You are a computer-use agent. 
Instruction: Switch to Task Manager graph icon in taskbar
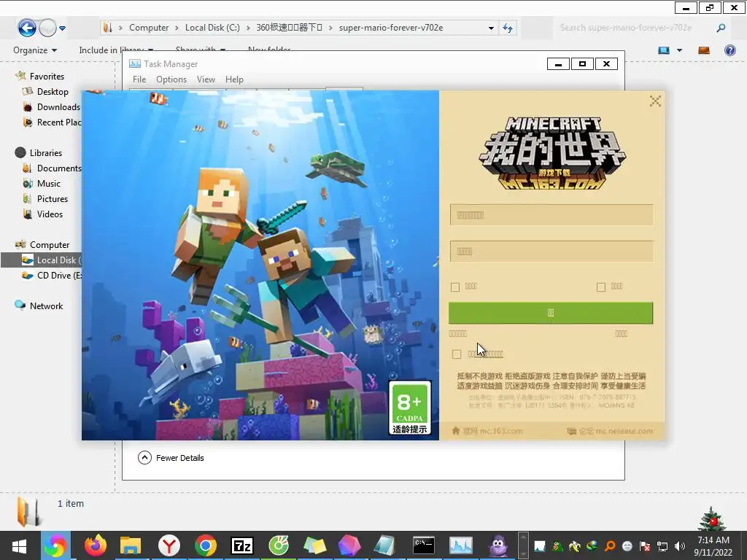[x=461, y=545]
